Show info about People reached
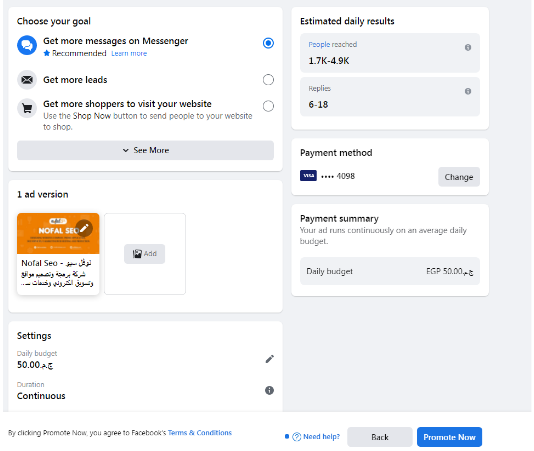The image size is (534, 451). tap(468, 47)
